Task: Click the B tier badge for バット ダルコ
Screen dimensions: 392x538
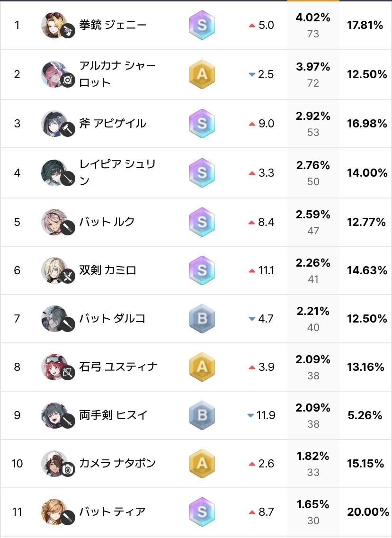Action: click(x=202, y=319)
